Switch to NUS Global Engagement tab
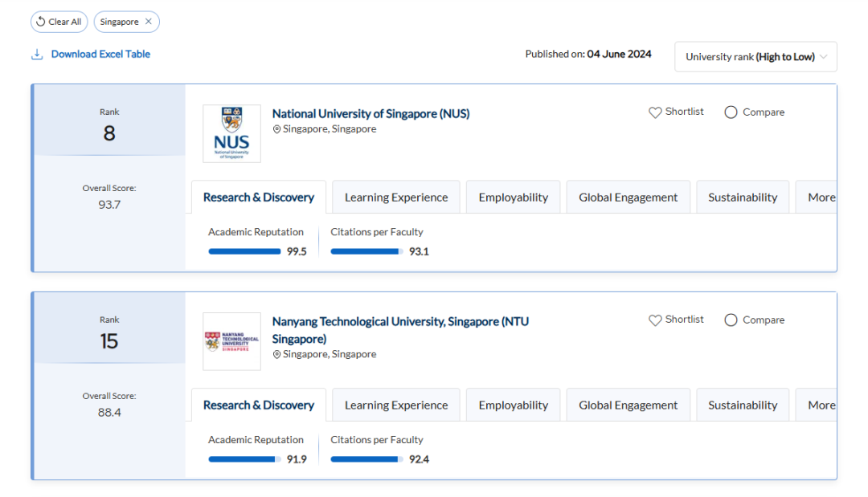The width and height of the screenshot is (868, 497). point(628,197)
